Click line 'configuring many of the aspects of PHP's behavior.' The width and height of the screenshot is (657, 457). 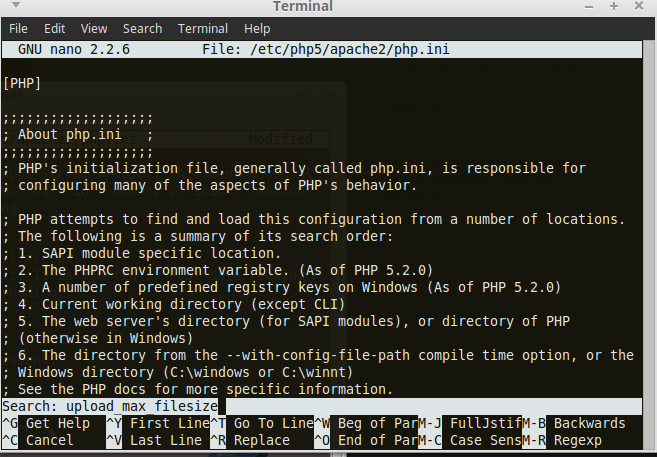210,185
